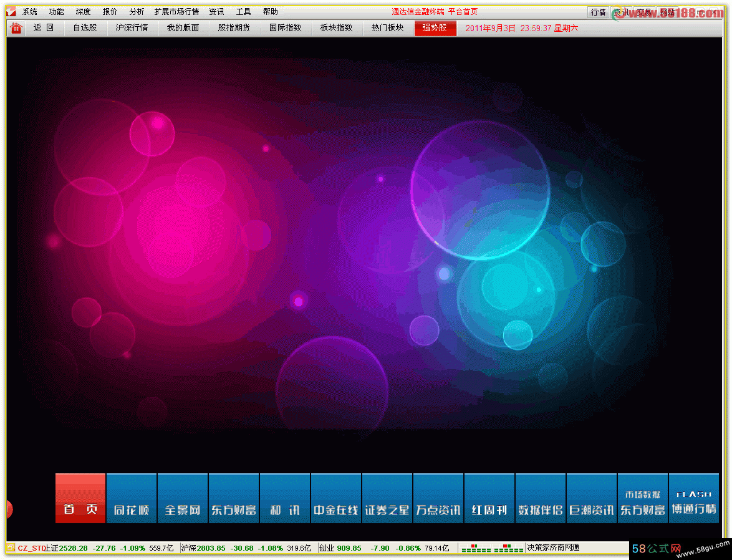Click the 上证 change value -27.76

coord(104,548)
